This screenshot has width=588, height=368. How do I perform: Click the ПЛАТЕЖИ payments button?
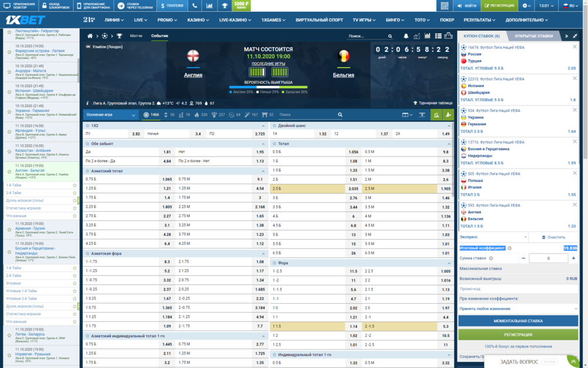click(x=172, y=6)
